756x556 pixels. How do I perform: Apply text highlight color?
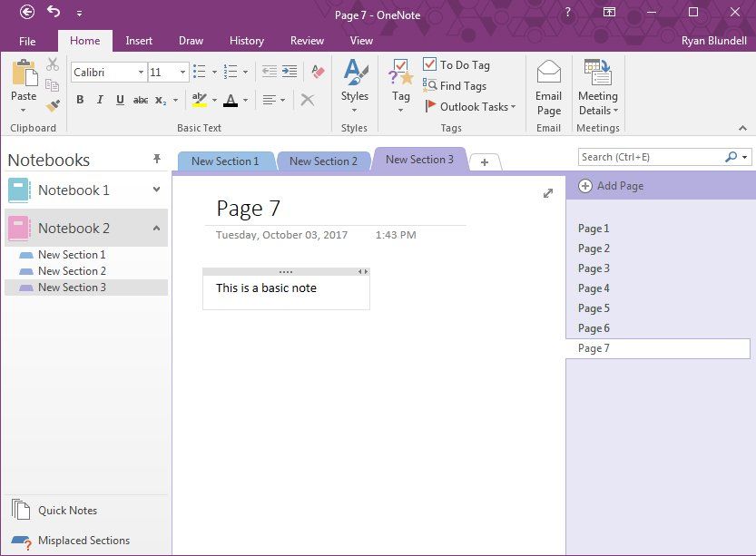click(198, 100)
